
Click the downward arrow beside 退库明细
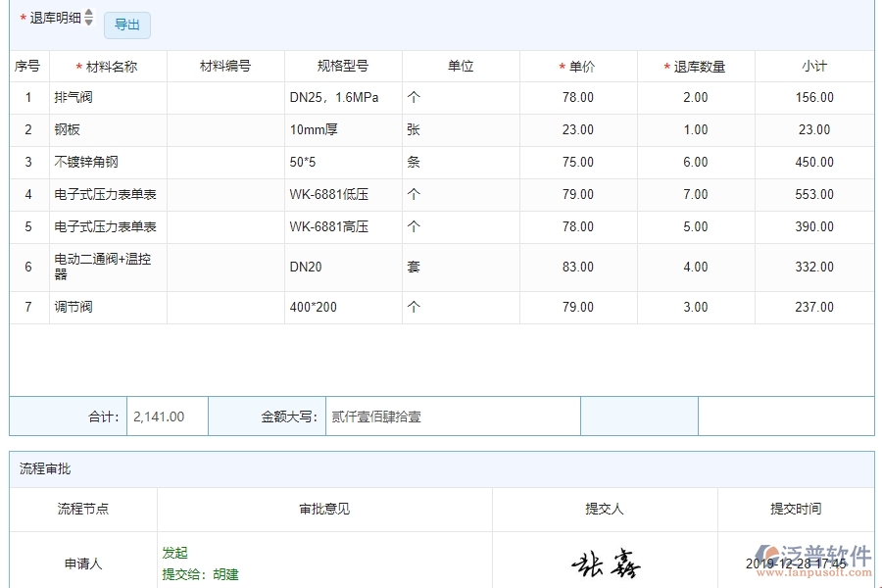[x=86, y=21]
